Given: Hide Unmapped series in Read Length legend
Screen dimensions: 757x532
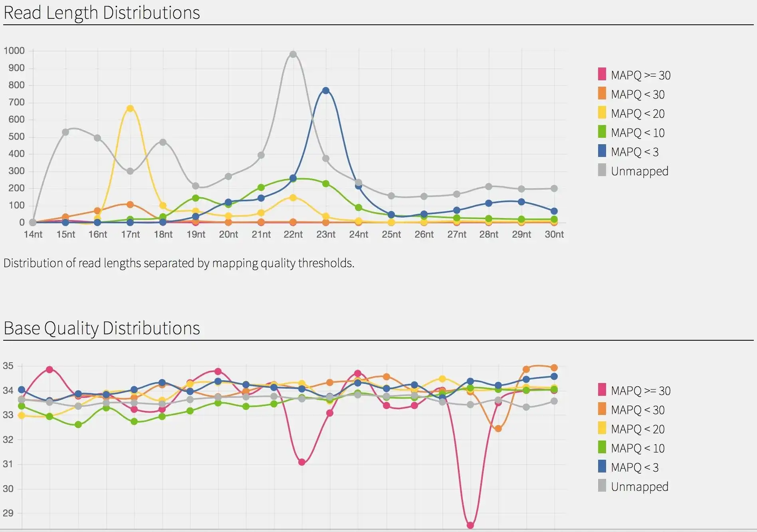Looking at the screenshot, I should click(639, 171).
